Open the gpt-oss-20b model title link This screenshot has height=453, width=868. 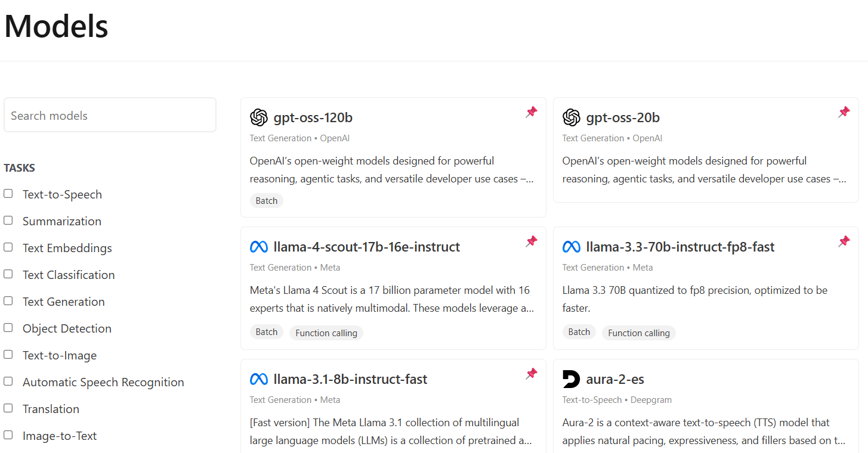tap(623, 117)
